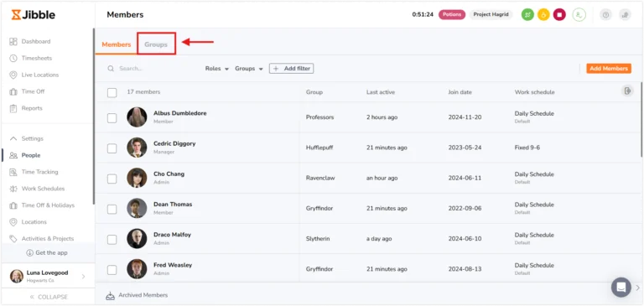644x306 pixels.
Task: Click the Add Members button
Action: (609, 69)
